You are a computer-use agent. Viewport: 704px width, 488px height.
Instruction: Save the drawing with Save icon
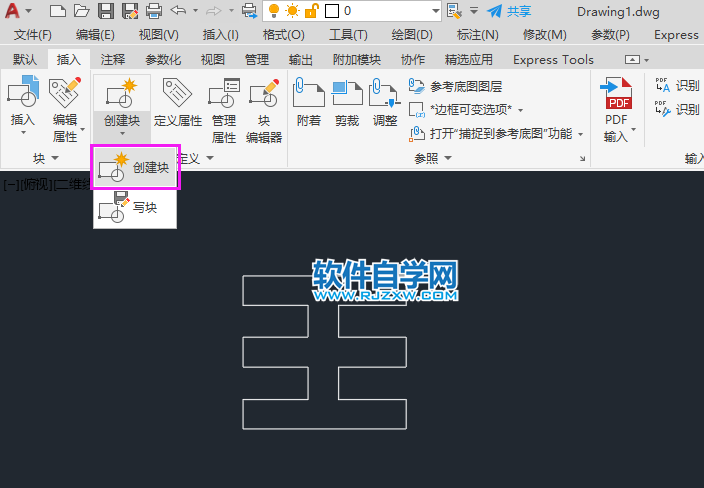(106, 11)
